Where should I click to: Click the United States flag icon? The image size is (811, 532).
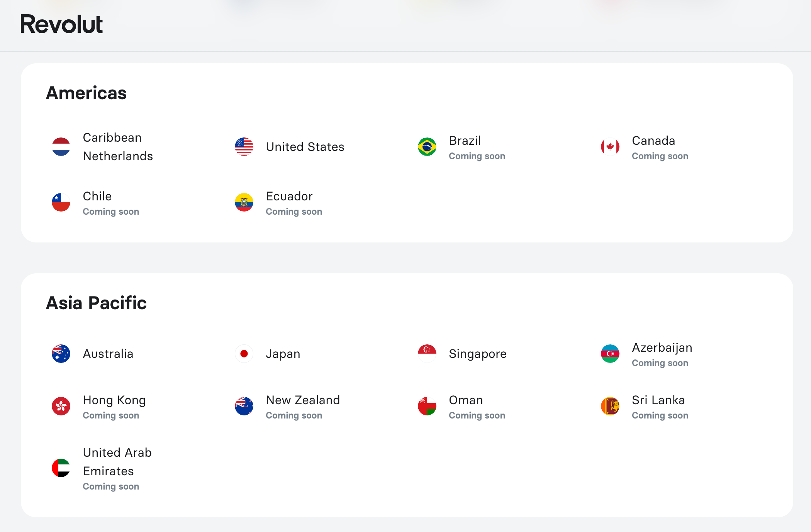pos(244,147)
